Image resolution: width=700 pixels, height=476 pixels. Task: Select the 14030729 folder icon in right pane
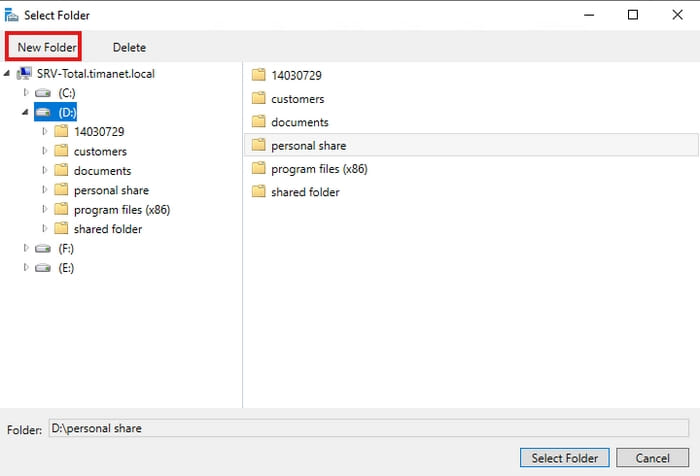(258, 75)
